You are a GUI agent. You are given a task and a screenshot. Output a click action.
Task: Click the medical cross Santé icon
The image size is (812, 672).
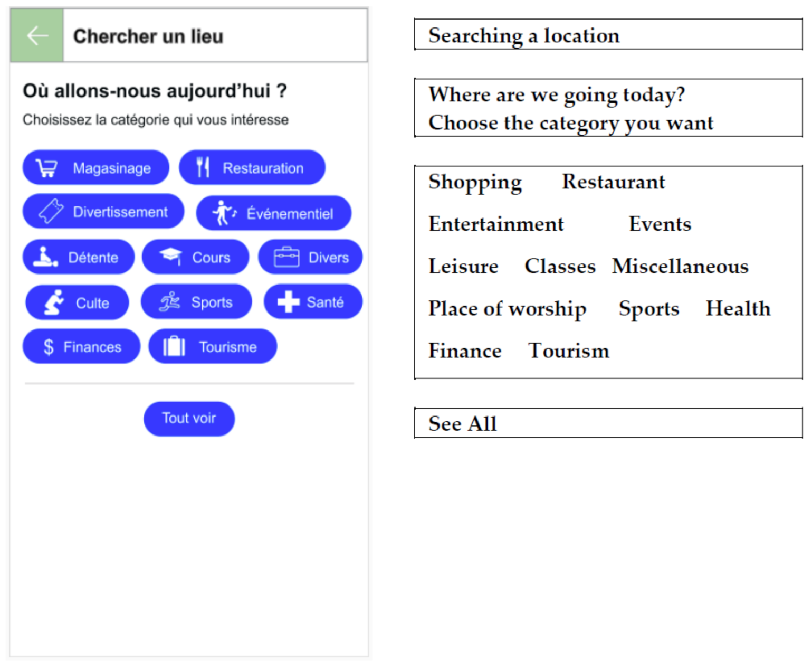pyautogui.click(x=288, y=302)
